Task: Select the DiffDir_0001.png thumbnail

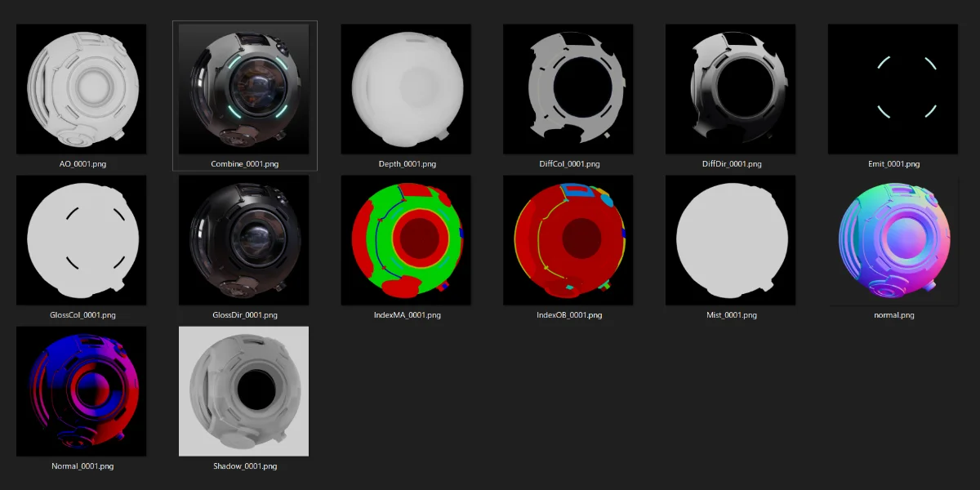Action: pyautogui.click(x=730, y=88)
